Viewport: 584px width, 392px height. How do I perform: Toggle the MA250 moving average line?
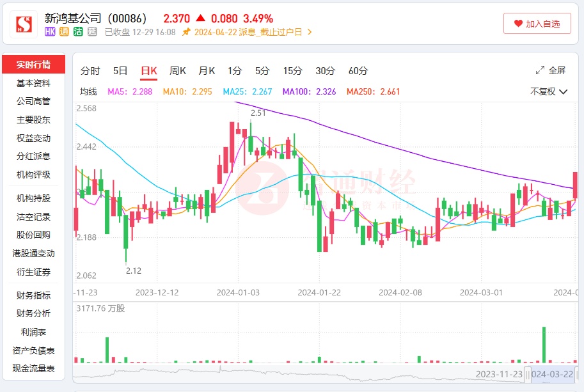coord(373,91)
